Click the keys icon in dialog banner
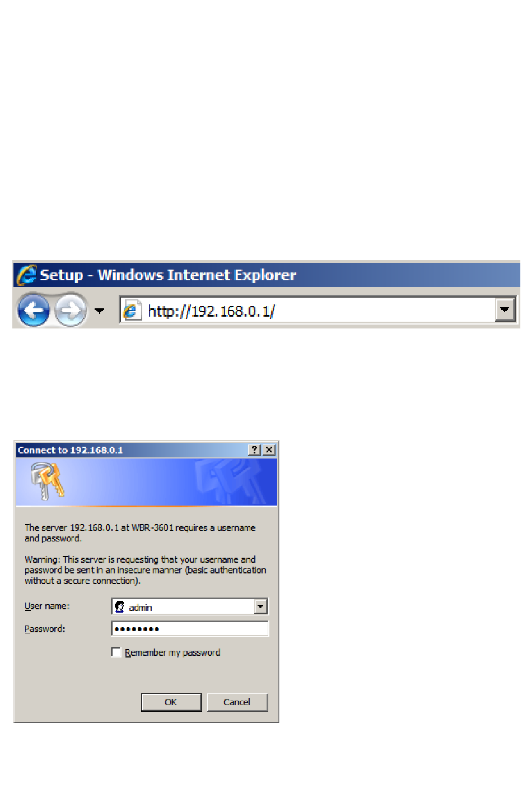532x792 pixels. tap(47, 481)
